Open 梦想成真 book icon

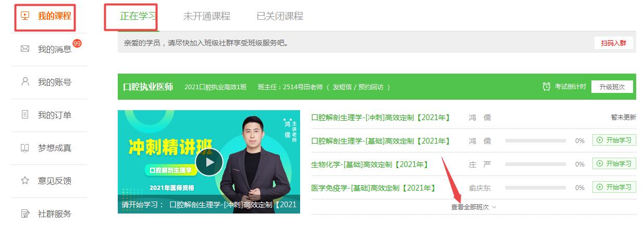tap(24, 148)
